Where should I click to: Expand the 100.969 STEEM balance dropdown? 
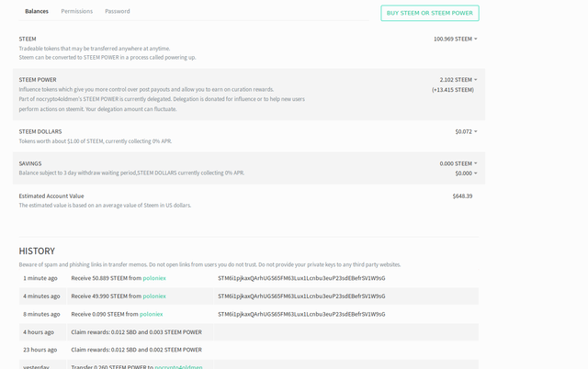(x=456, y=39)
